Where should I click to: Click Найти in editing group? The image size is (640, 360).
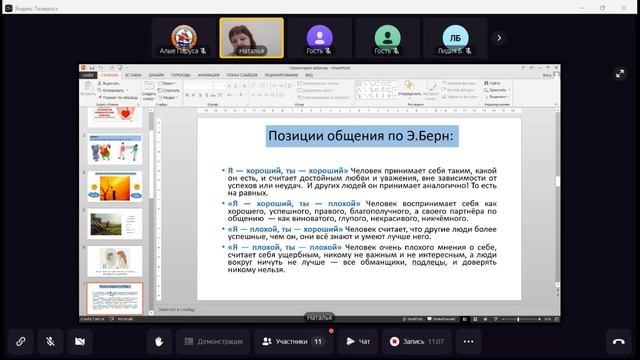[492, 83]
